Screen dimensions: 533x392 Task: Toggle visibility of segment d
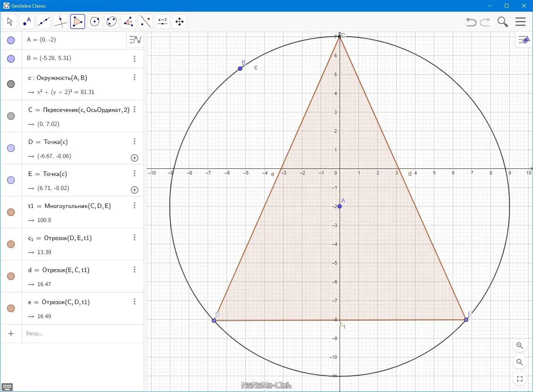[11, 276]
